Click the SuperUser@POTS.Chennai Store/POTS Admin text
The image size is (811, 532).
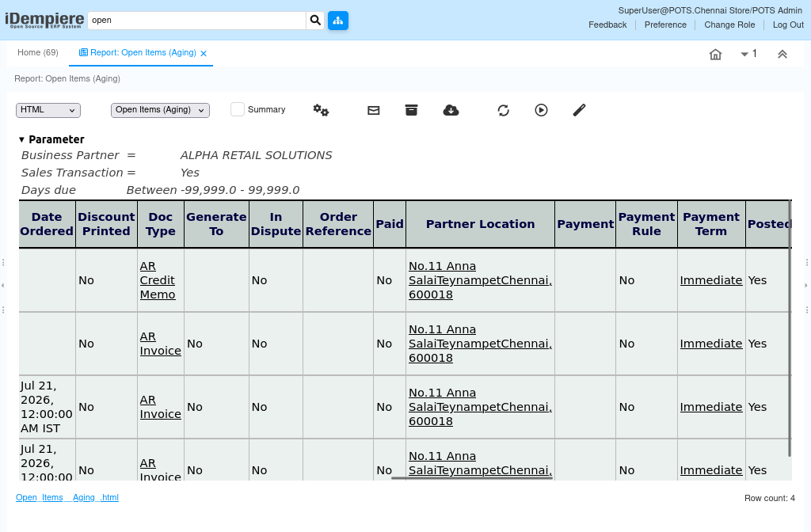tap(710, 10)
